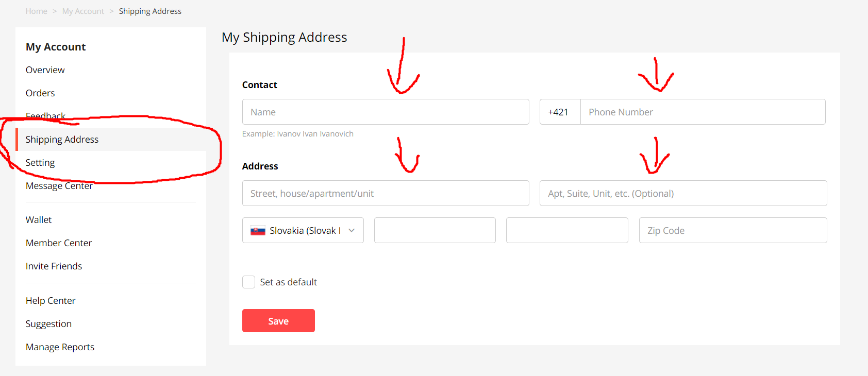The width and height of the screenshot is (868, 376).
Task: Click My Account breadcrumb link
Action: (x=83, y=11)
